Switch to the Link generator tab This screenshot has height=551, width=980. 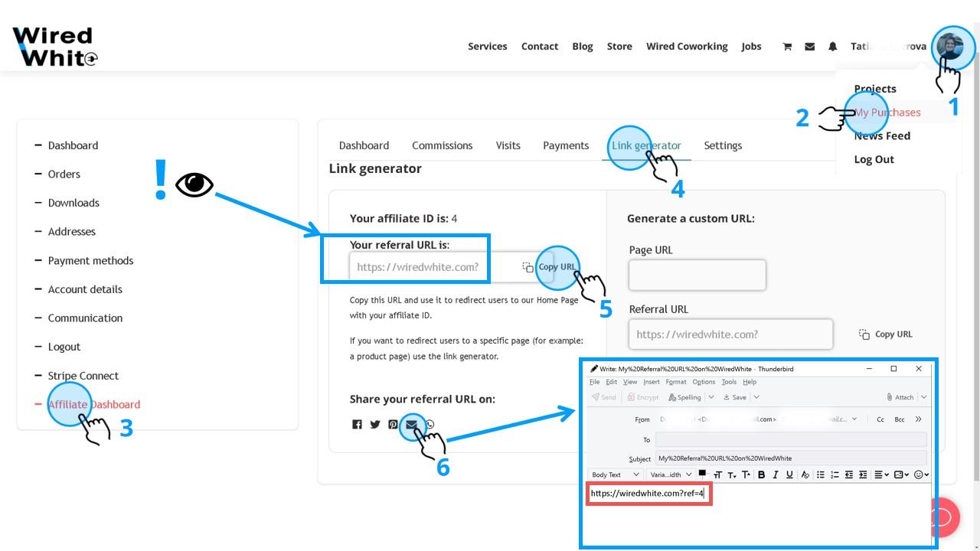pyautogui.click(x=646, y=145)
